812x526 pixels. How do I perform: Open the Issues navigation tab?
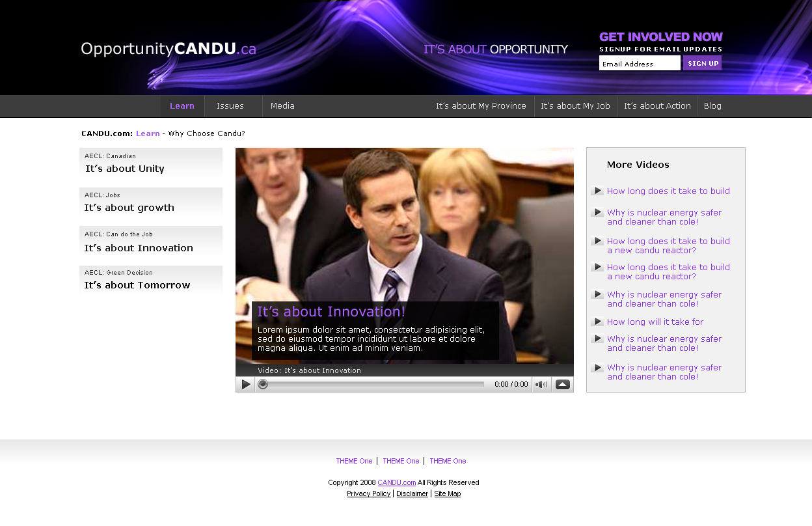click(230, 106)
